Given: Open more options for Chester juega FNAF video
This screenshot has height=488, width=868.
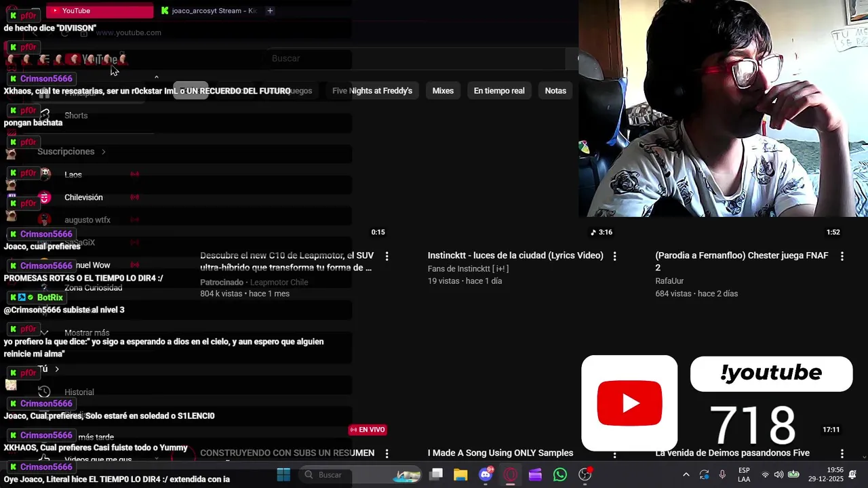Looking at the screenshot, I should [842, 256].
